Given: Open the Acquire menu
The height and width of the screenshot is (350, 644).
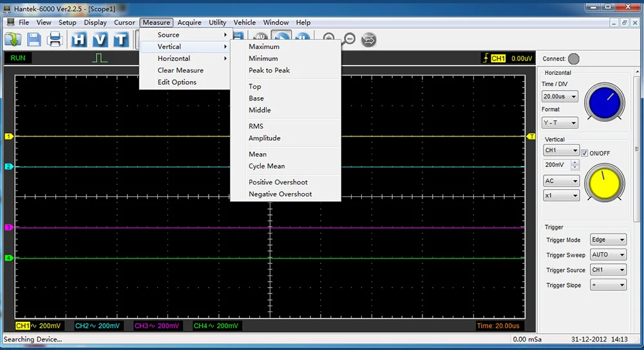Looking at the screenshot, I should 189,23.
